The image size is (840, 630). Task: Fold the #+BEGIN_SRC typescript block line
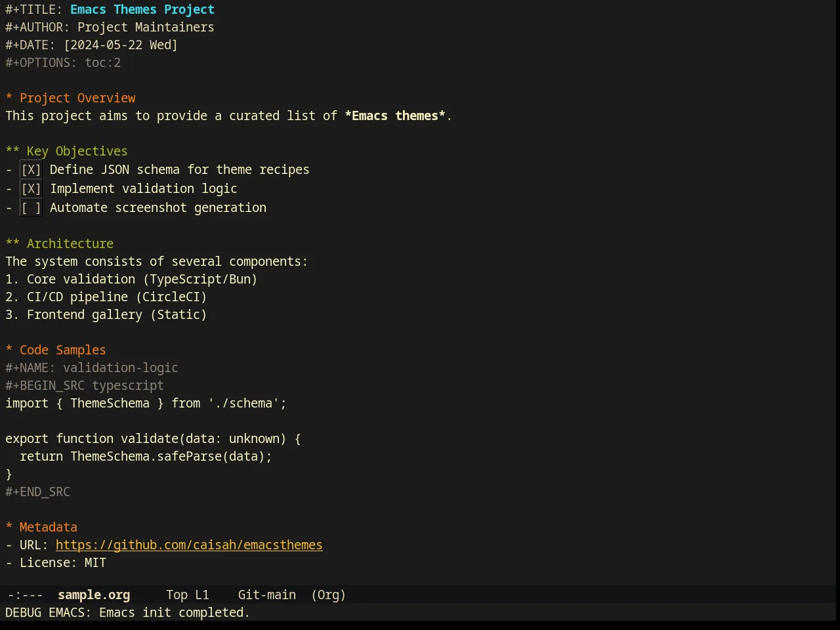coord(85,385)
